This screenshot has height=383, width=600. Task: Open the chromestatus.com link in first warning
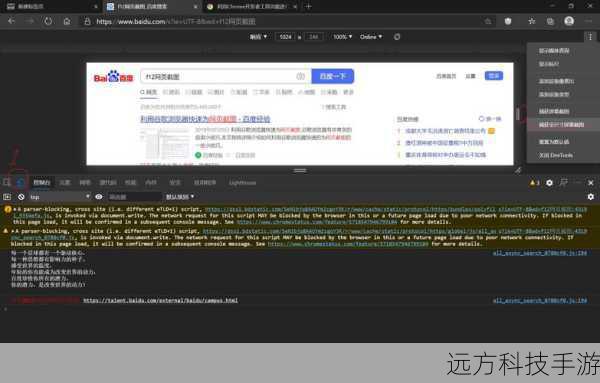click(317, 222)
